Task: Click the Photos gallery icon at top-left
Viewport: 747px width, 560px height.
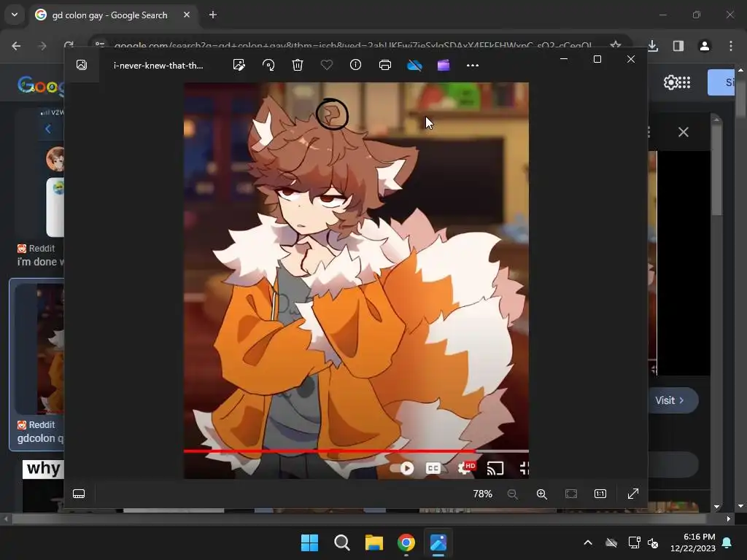Action: [x=82, y=65]
